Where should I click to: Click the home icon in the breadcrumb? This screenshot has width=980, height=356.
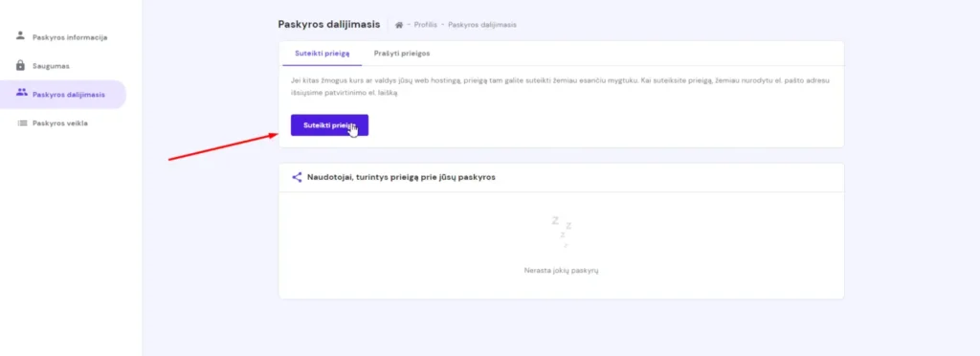pos(399,24)
